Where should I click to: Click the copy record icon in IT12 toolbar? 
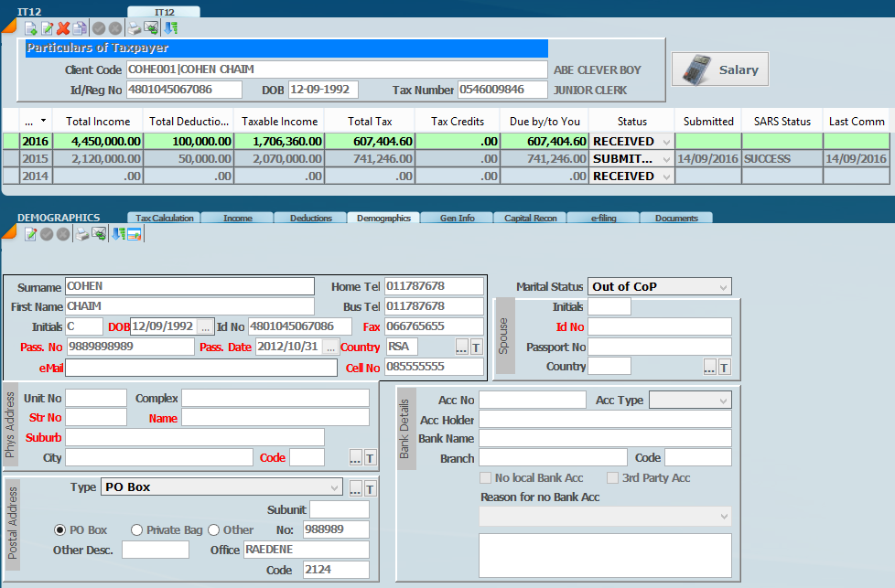(x=80, y=28)
